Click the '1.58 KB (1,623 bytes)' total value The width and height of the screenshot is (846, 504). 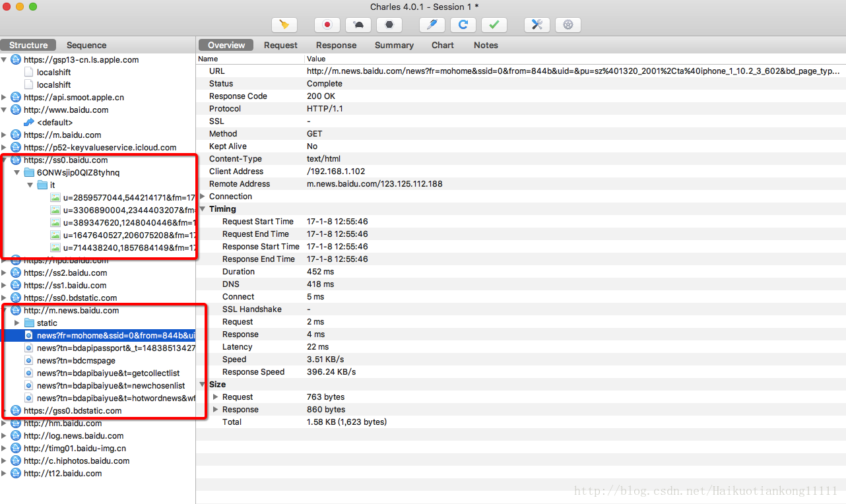point(346,422)
